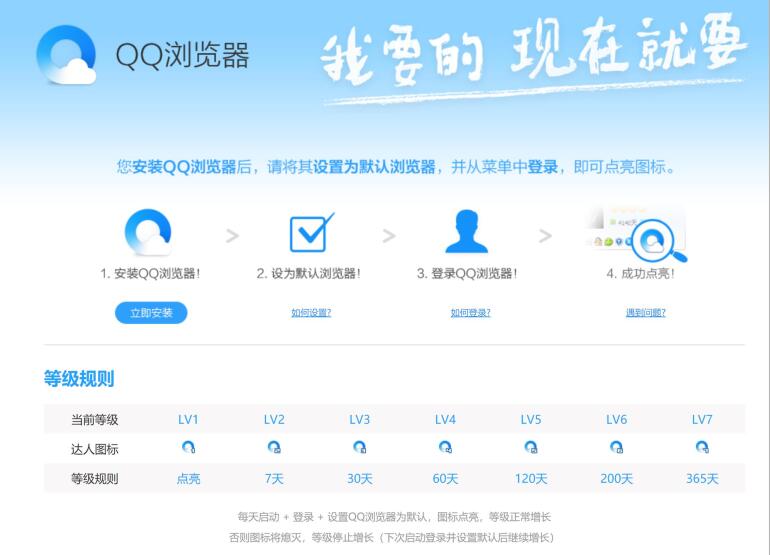
Task: Click the LV7 level header
Action: pos(702,419)
